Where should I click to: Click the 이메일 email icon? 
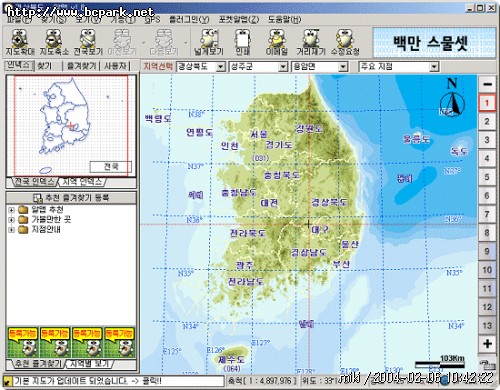tap(277, 42)
